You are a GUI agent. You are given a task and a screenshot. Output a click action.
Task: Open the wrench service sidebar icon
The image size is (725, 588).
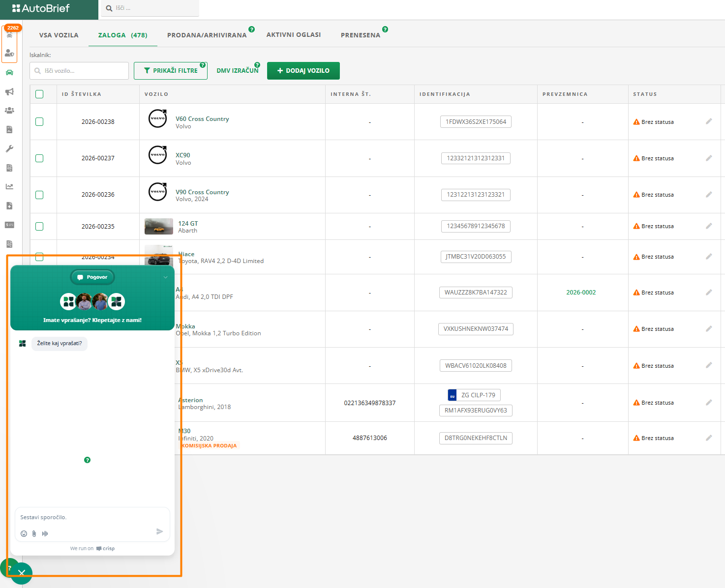pos(9,149)
